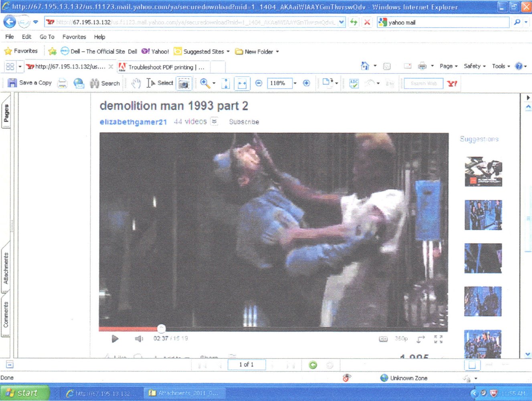Screen dimensions: 532x401
Task: Zoom out with the minus button
Action: [x=259, y=83]
